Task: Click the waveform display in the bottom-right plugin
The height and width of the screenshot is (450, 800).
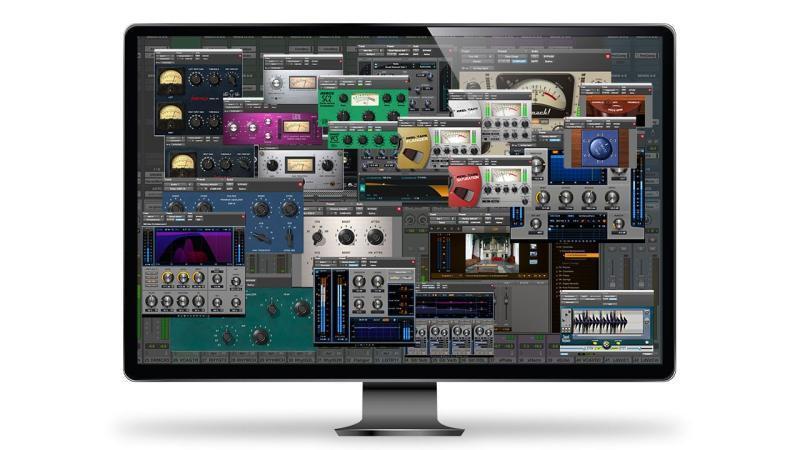Action: coord(607,323)
